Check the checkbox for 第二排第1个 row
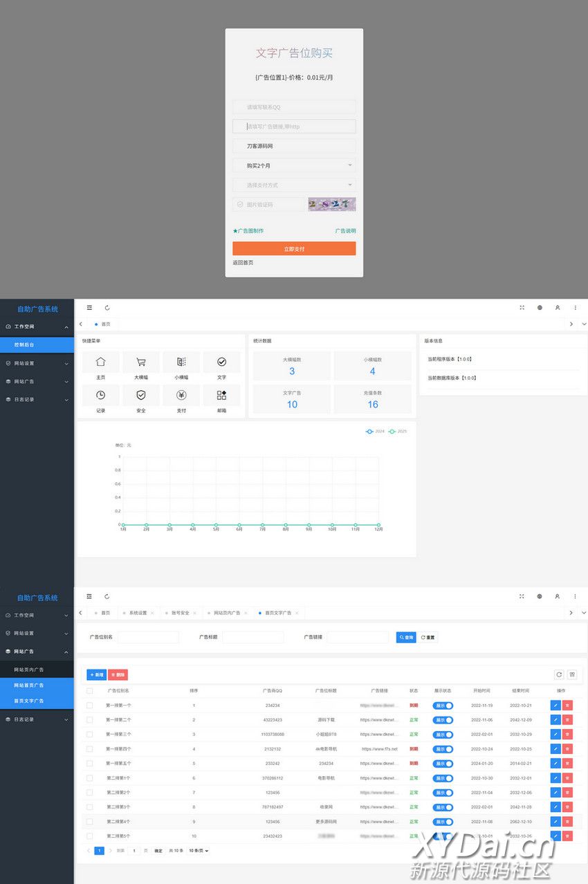This screenshot has height=884, width=588. [x=89, y=778]
